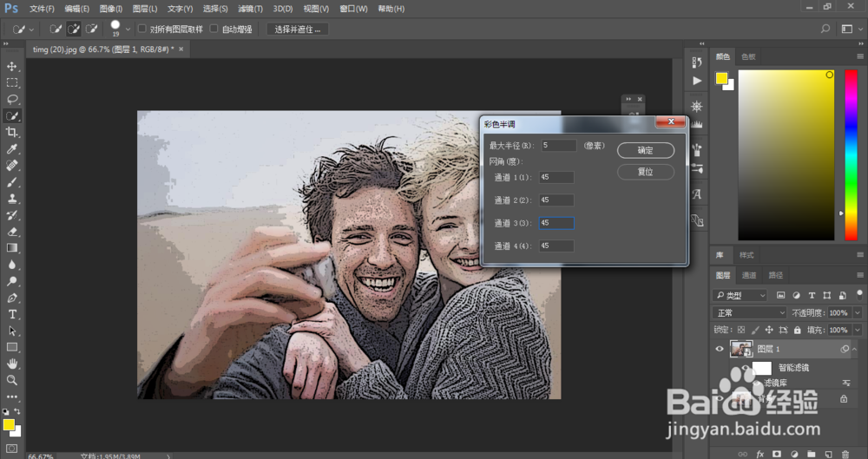Viewport: 868px width, 459px height.
Task: Select the Eyedropper tool
Action: pos(11,149)
